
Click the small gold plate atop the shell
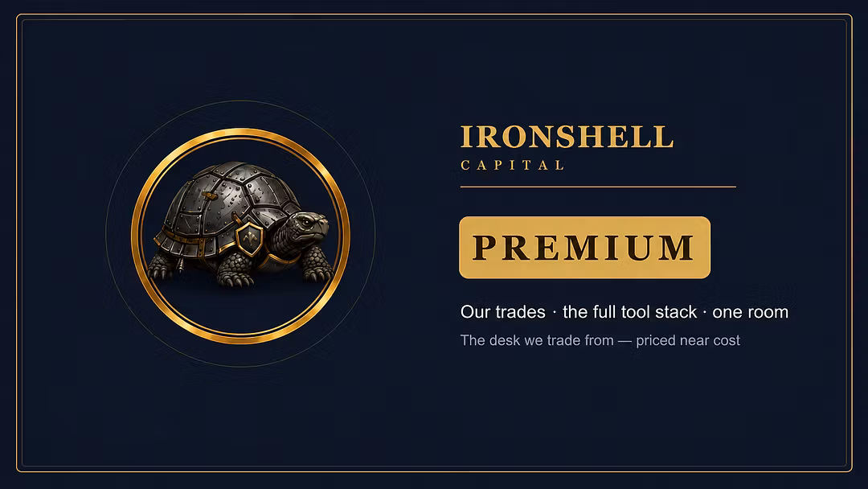pos(209,195)
